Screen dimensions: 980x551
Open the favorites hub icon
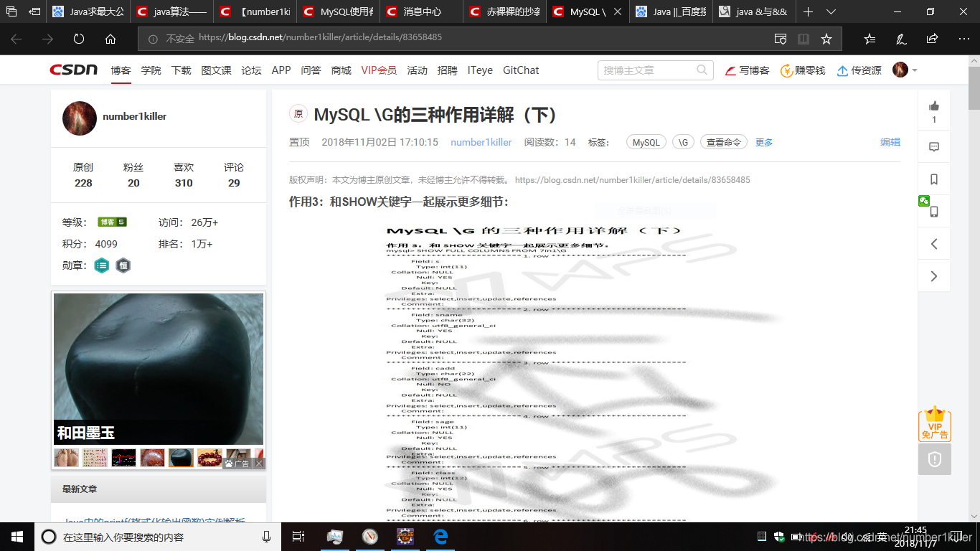870,39
